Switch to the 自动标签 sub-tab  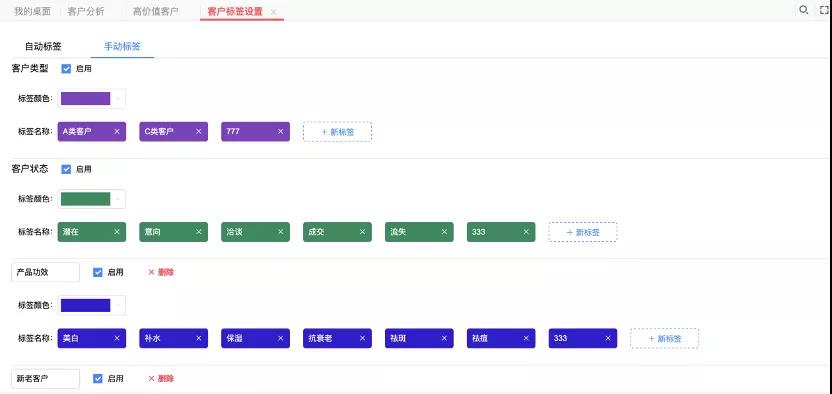click(43, 47)
